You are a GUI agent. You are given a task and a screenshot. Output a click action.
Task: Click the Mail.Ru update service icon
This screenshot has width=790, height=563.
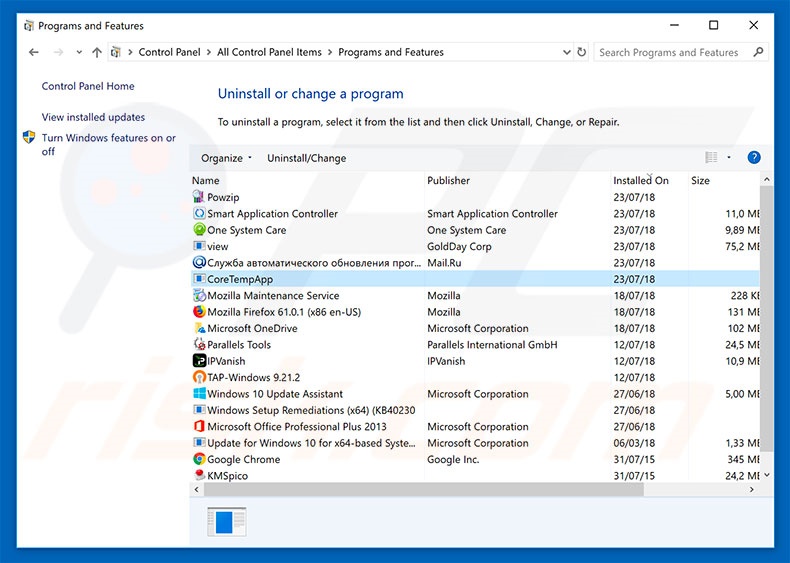[199, 263]
